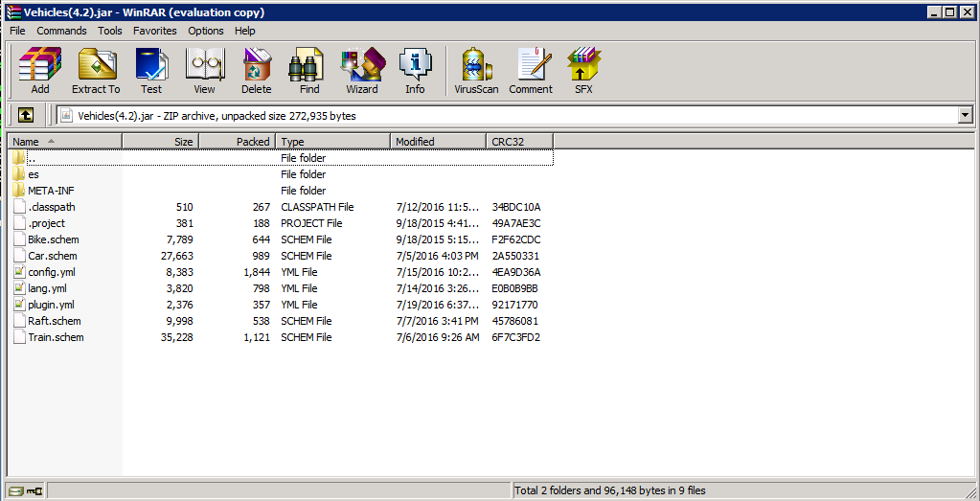This screenshot has width=980, height=501.
Task: Click the CLASSPATH File type cell
Action: click(317, 207)
